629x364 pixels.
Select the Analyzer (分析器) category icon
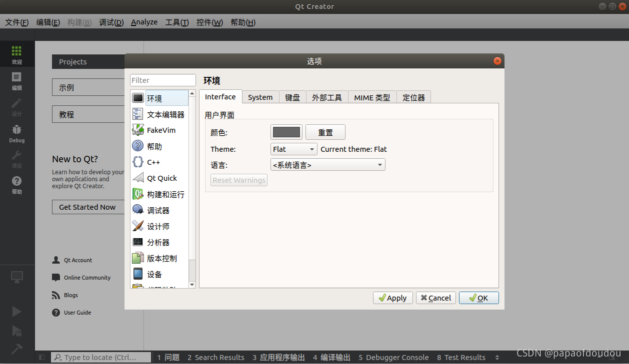(138, 242)
